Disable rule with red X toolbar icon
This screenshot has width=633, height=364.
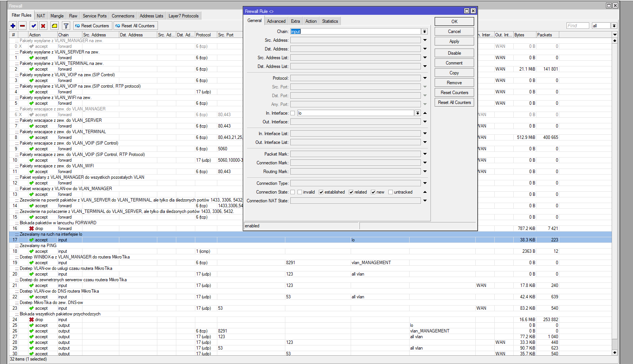point(43,26)
